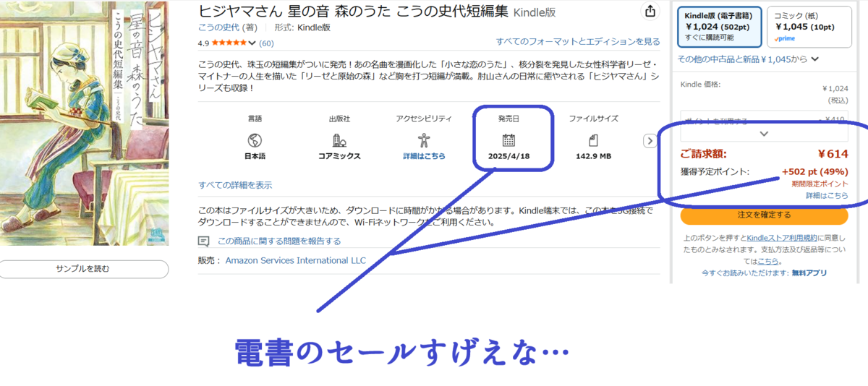Screen dimensions: 868x386
Task: Open the rating dropdown arrow beside stars
Action: click(x=252, y=43)
